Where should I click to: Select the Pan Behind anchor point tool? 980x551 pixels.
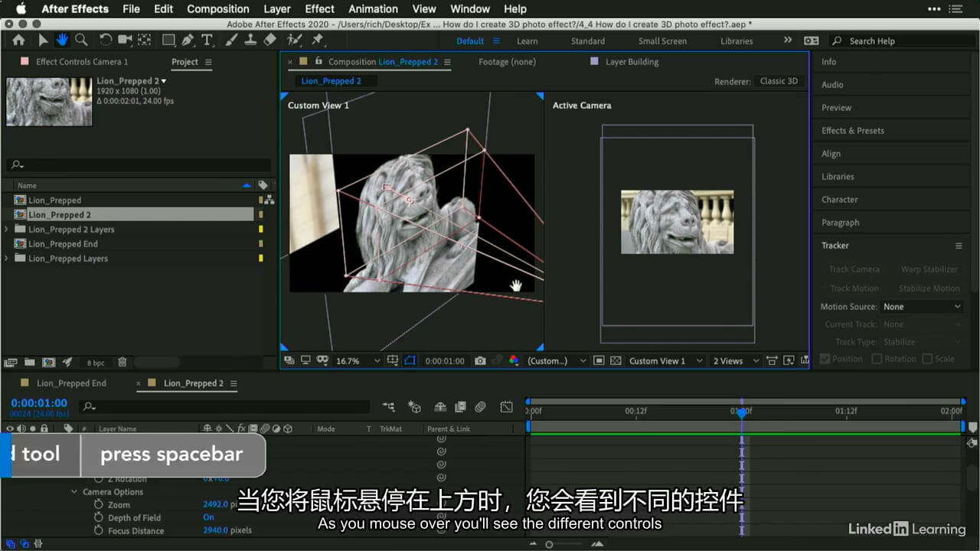[x=143, y=41]
